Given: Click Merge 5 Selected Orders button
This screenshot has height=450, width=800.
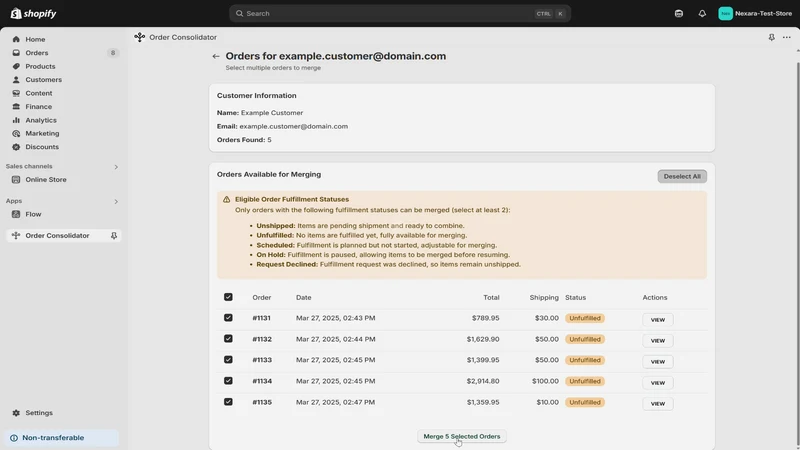Looking at the screenshot, I should tap(462, 436).
